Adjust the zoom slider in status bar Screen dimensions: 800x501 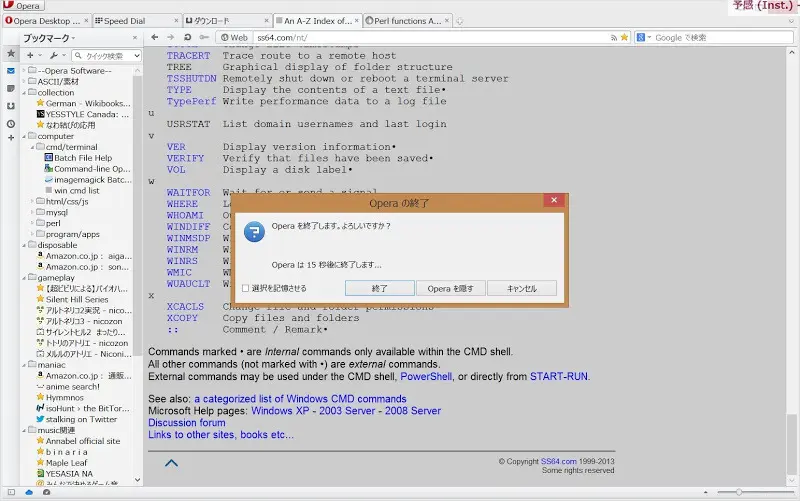[x=738, y=492]
